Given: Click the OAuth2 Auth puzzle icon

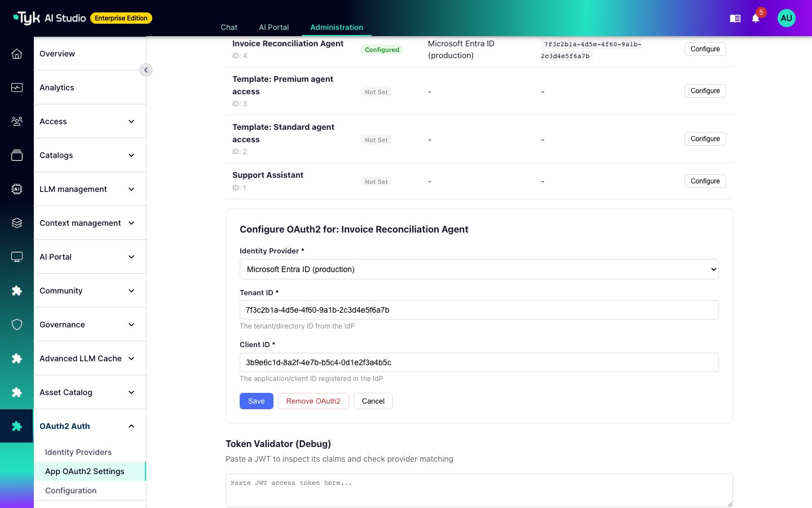Looking at the screenshot, I should 17,426.
